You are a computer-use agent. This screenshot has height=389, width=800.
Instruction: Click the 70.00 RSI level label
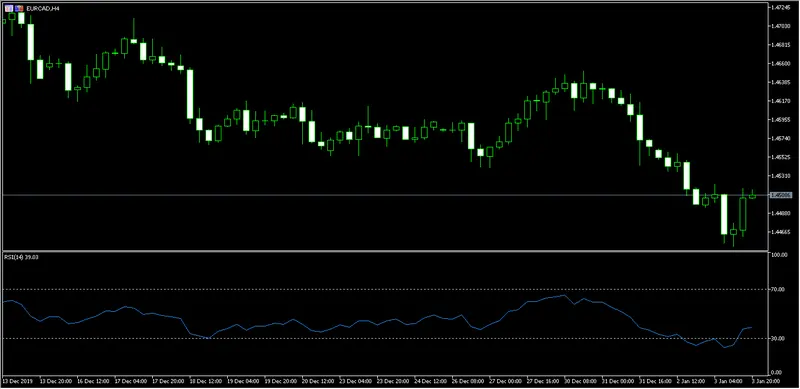[778, 289]
